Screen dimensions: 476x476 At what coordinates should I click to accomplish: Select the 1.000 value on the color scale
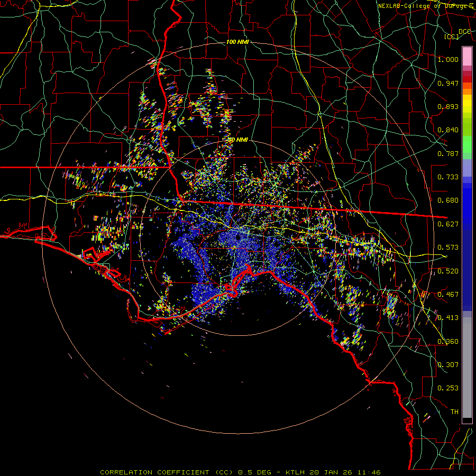(448, 59)
